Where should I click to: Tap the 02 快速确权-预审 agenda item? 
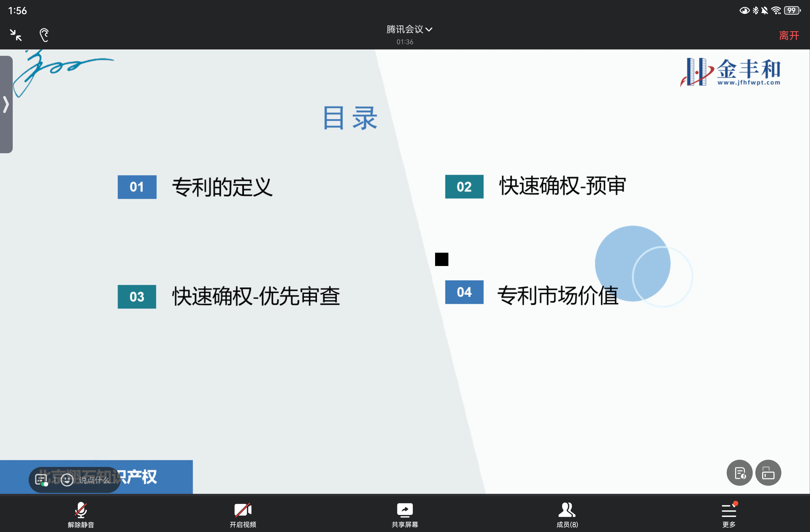(562, 186)
